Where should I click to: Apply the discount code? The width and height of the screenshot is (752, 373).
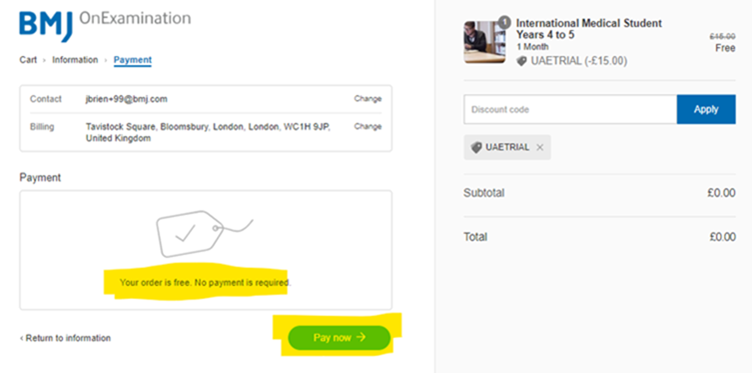point(706,109)
